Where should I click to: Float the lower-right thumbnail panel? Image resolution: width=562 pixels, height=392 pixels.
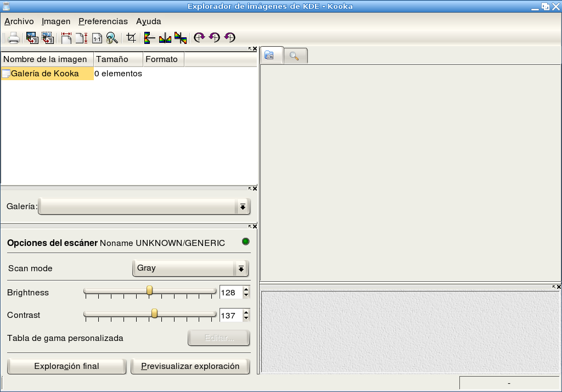pos(554,287)
